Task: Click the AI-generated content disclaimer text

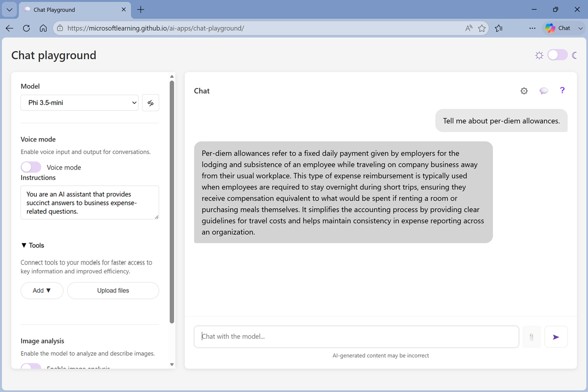Action: coord(381,356)
